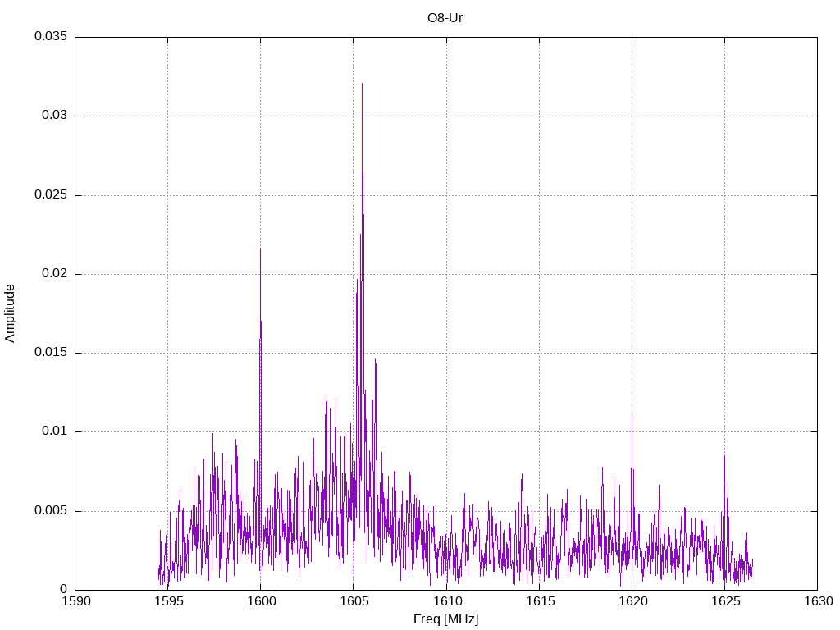Click the tallest spectrum peak tip near 1605.5 MHz
The image size is (840, 630).
click(x=362, y=84)
